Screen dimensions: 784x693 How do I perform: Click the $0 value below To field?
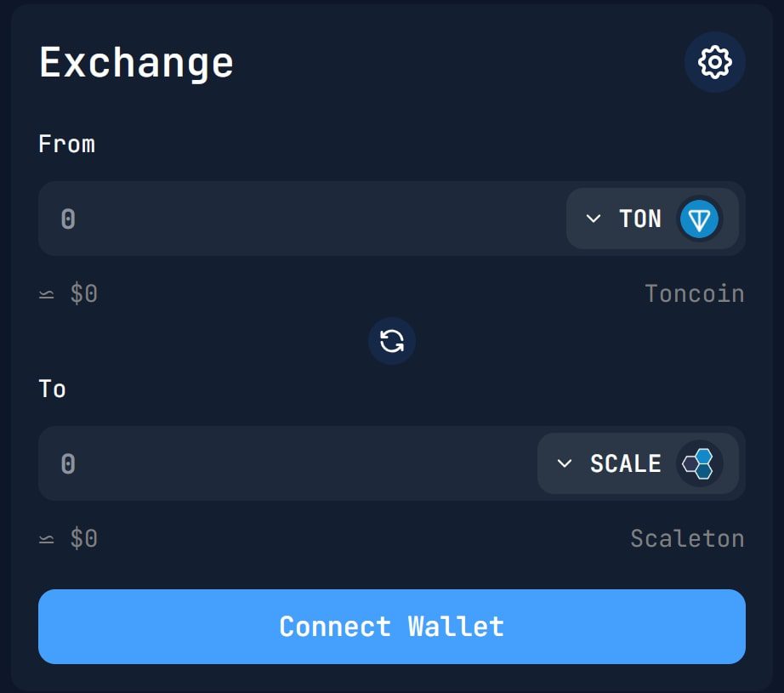click(x=84, y=538)
